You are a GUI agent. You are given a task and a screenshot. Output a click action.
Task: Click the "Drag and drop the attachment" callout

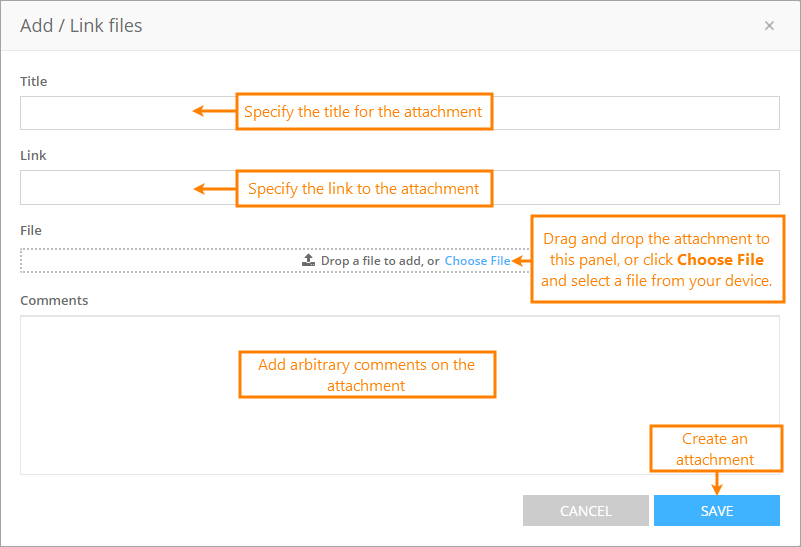click(x=657, y=260)
